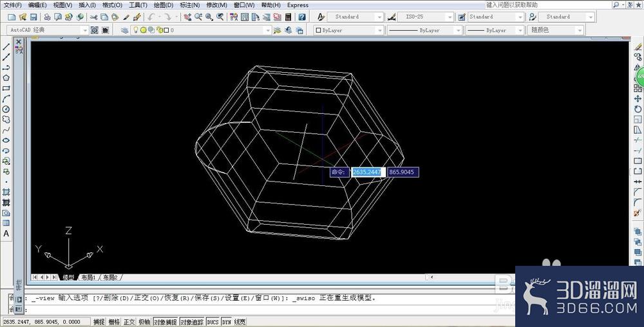Screen dimensions: 644x327
Task: Toggle 正交 ortho mode in the status bar
Action: (129, 322)
